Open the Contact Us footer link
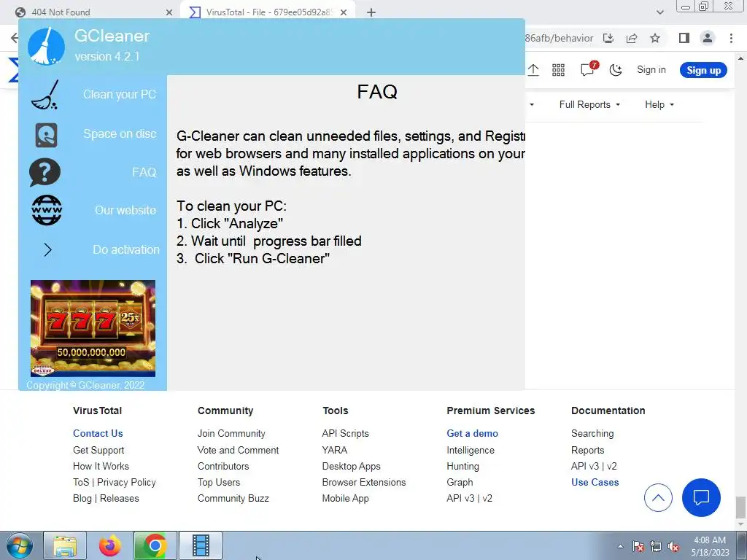 tap(98, 433)
